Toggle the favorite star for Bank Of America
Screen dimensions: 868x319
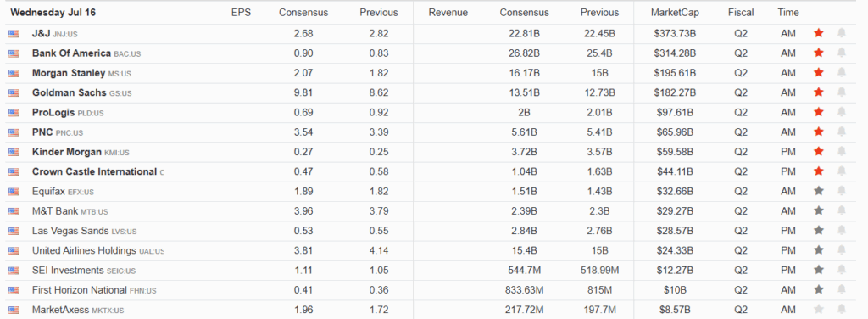(819, 53)
